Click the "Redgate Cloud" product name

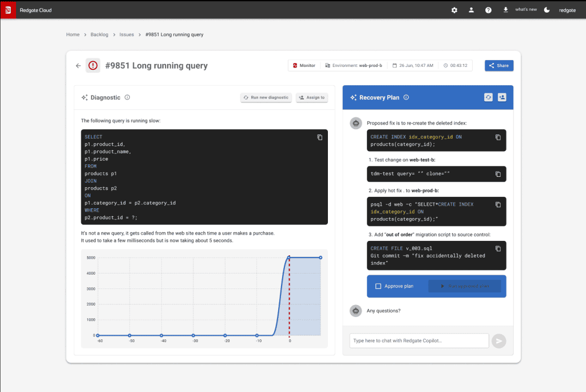(x=35, y=10)
